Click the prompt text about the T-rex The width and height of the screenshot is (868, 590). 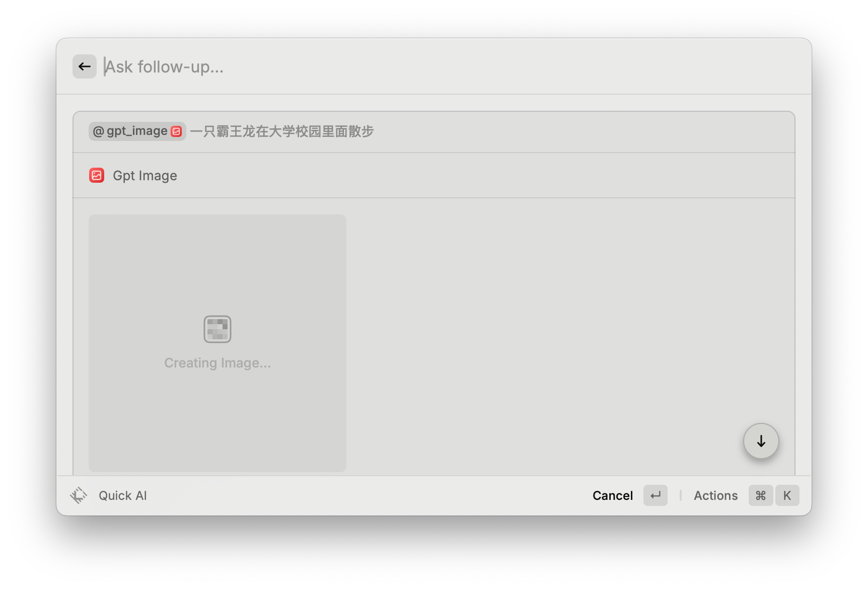(x=282, y=131)
